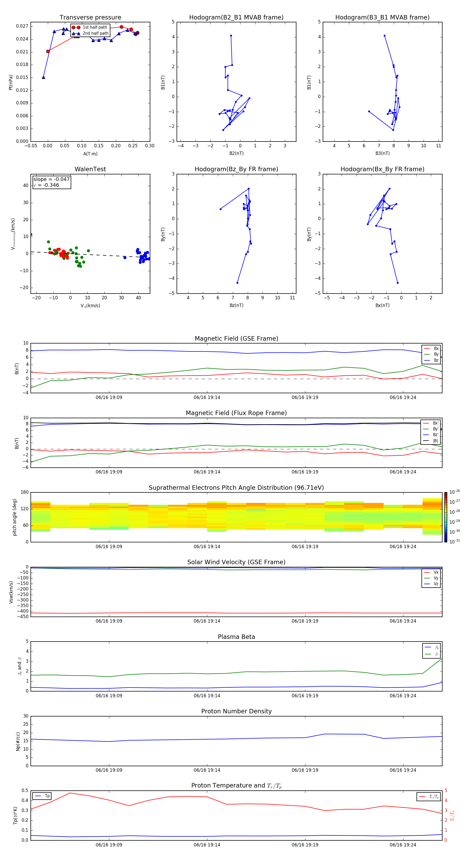Select the Suprathermal Electrons Pitch Angle Distribution title

[x=236, y=488]
